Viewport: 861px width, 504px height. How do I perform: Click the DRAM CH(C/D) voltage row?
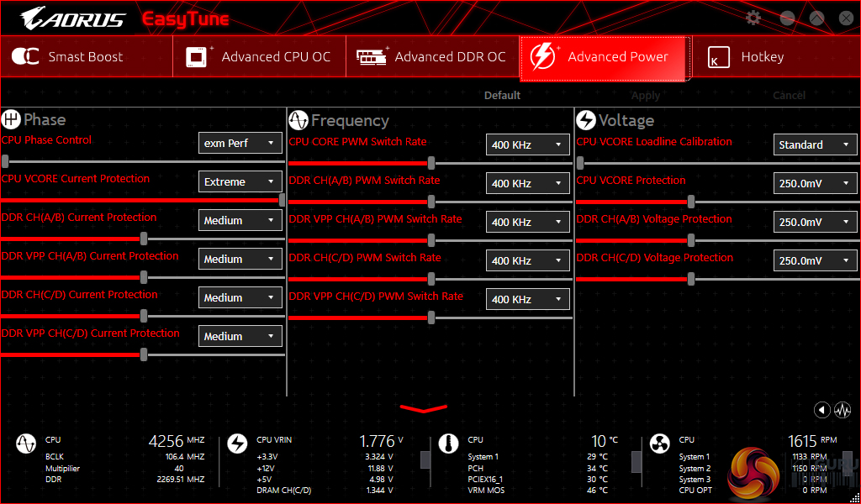coord(325,491)
